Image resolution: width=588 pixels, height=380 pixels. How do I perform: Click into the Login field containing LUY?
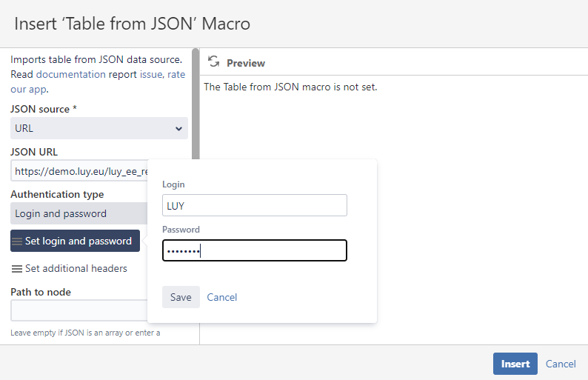(x=254, y=205)
